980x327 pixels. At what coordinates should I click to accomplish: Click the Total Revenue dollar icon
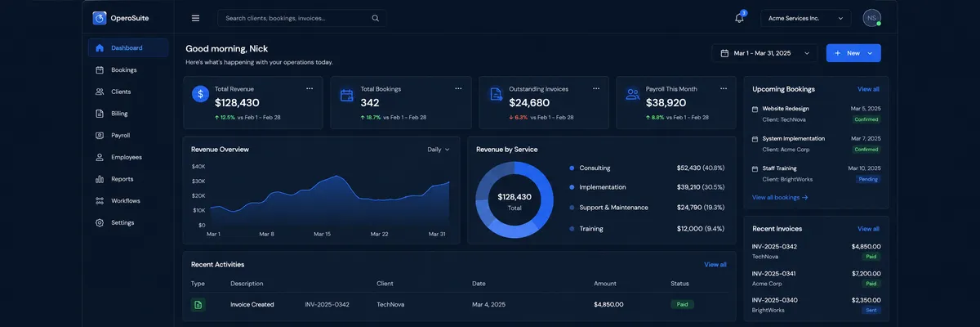[200, 94]
